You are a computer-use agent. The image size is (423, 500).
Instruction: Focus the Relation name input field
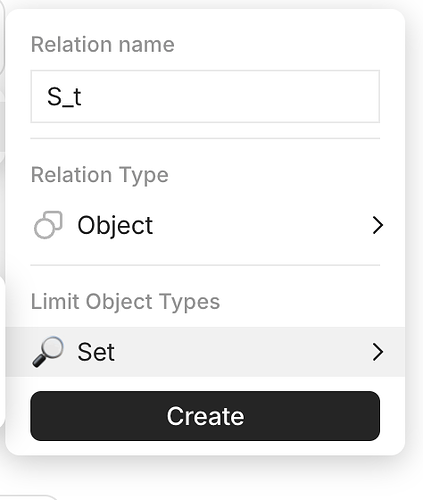205,96
